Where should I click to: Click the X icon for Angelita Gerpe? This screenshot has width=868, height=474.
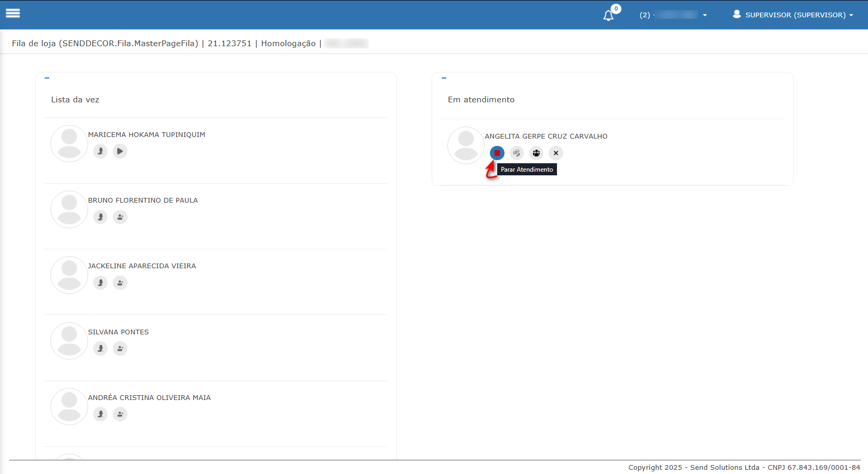click(555, 153)
